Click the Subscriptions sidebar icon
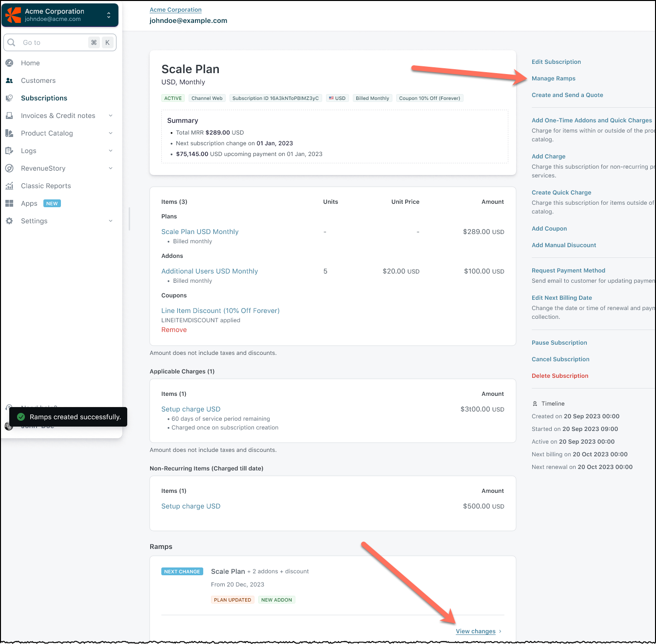The width and height of the screenshot is (656, 644). [x=9, y=98]
